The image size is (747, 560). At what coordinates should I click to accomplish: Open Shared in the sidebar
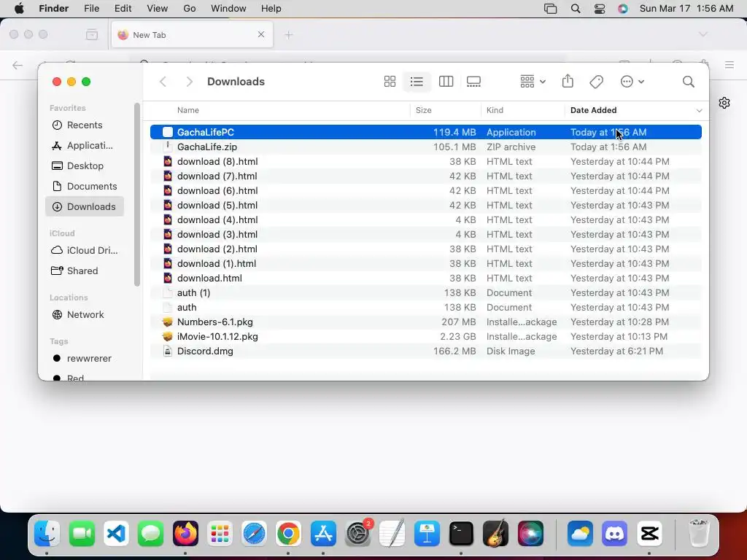click(x=85, y=271)
